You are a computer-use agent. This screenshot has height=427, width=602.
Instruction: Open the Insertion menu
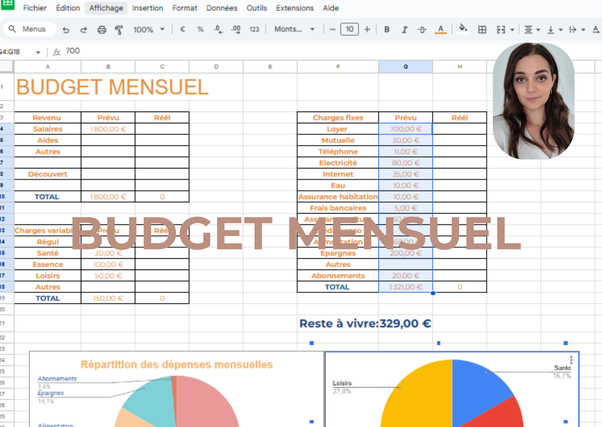tap(147, 8)
